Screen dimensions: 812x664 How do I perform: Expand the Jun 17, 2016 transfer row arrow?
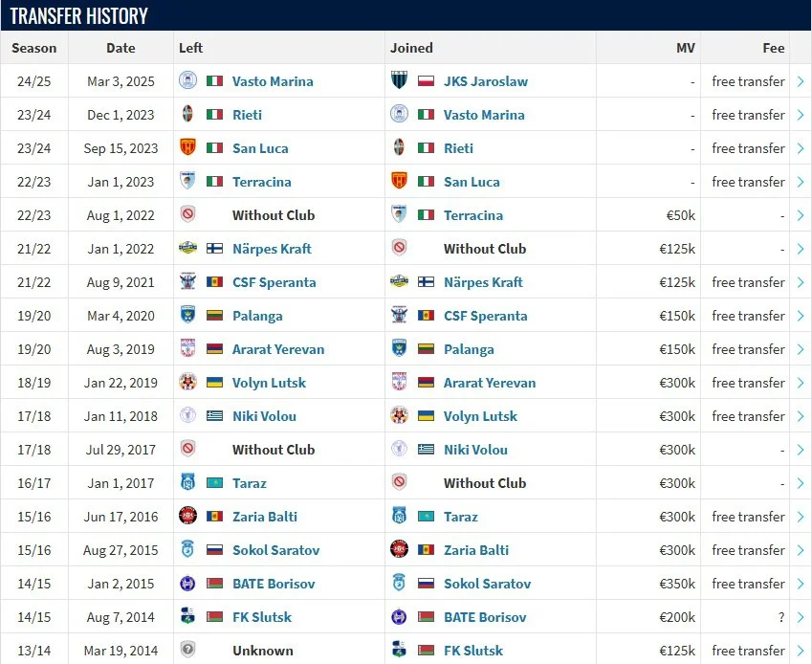801,517
